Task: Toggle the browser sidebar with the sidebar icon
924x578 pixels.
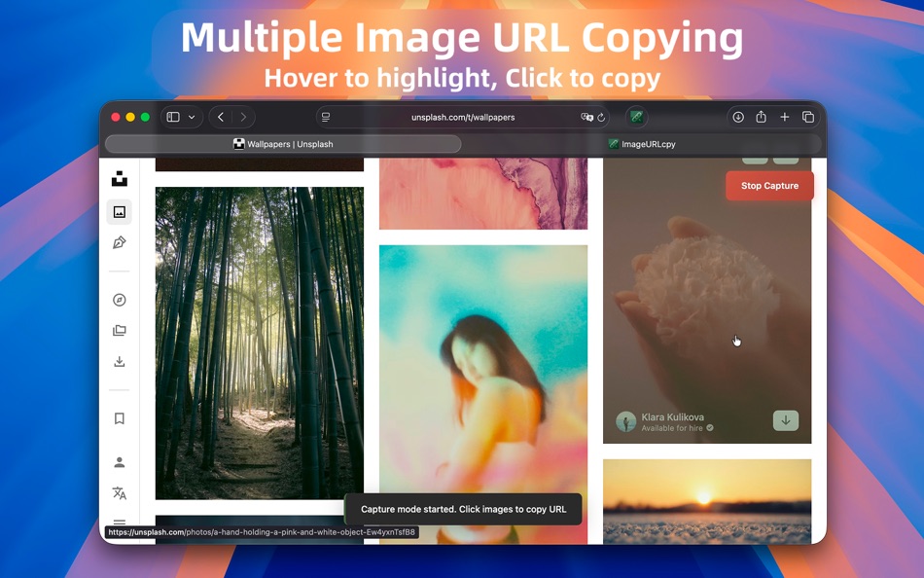Action: click(171, 116)
